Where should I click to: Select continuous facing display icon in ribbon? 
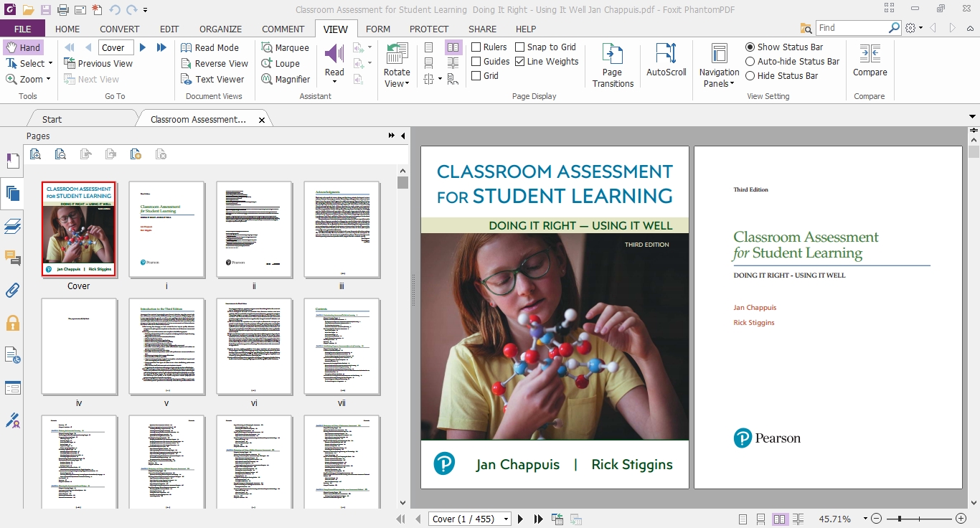click(453, 63)
